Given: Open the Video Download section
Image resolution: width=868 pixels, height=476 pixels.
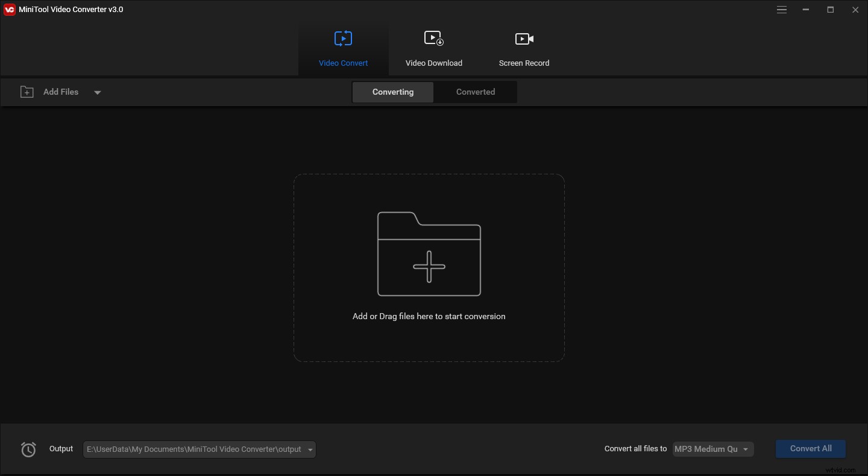Looking at the screenshot, I should [x=433, y=48].
